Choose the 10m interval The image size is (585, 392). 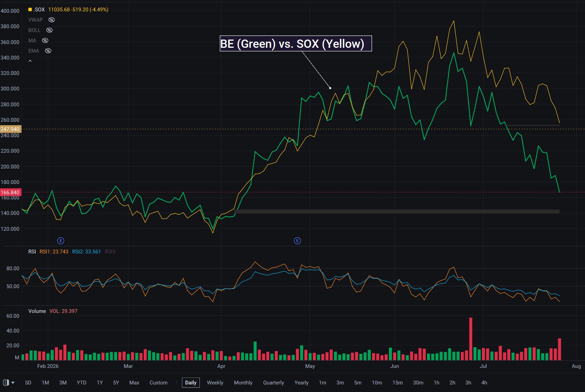[x=377, y=382]
